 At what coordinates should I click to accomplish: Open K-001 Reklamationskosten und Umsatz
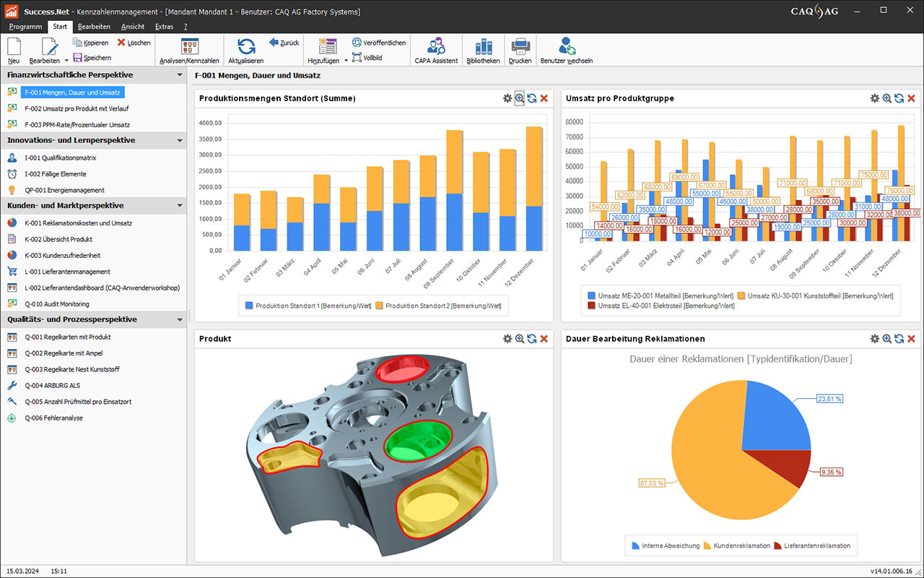[78, 223]
